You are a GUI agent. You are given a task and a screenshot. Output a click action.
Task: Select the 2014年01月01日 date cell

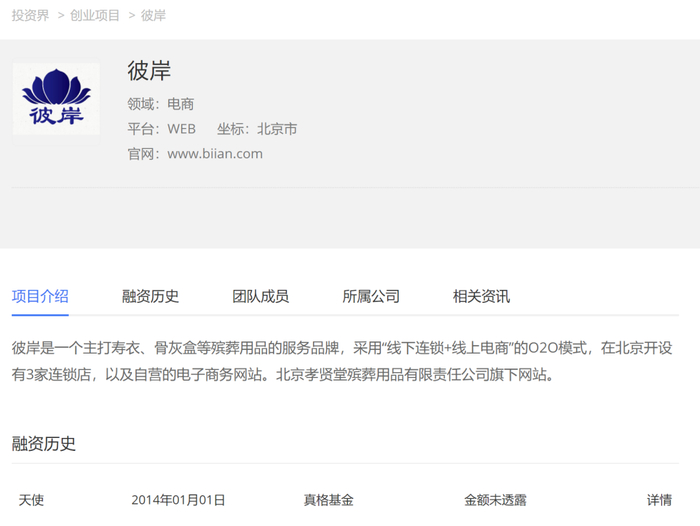pyautogui.click(x=178, y=500)
